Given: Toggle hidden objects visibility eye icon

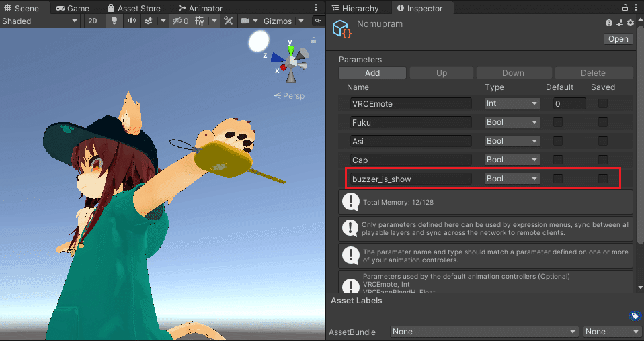Looking at the screenshot, I should pyautogui.click(x=180, y=21).
